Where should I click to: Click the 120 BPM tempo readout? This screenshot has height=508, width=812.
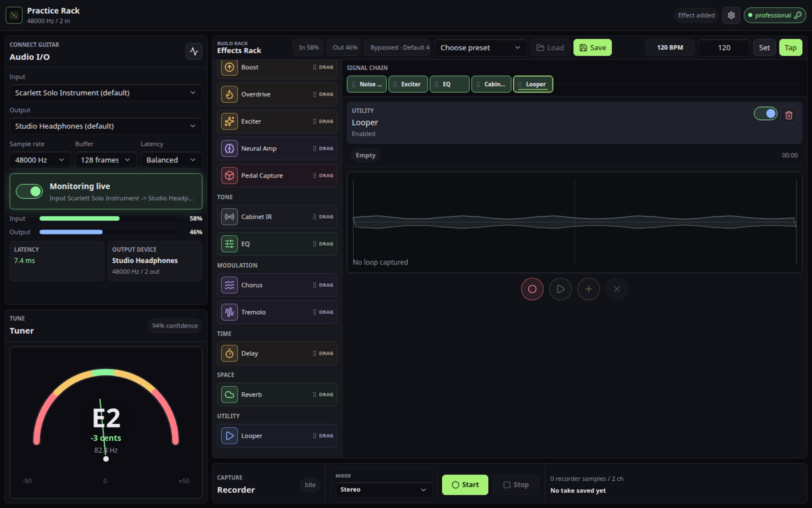[670, 48]
